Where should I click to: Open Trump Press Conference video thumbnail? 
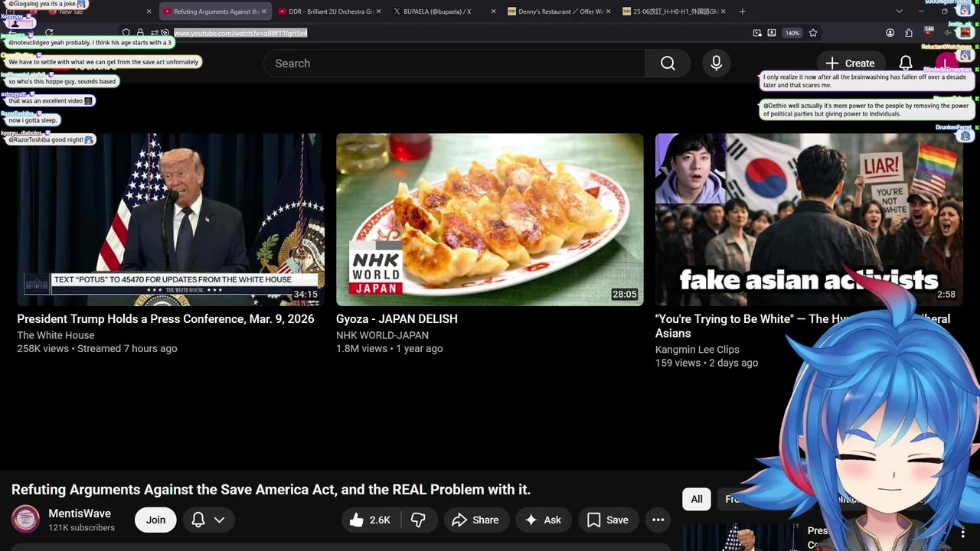click(171, 220)
